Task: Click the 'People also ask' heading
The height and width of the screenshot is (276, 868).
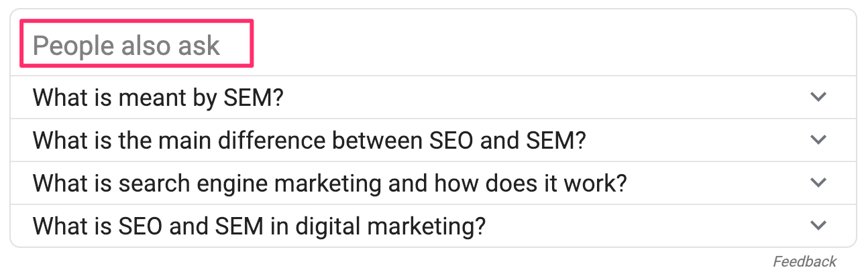Action: pyautogui.click(x=126, y=46)
